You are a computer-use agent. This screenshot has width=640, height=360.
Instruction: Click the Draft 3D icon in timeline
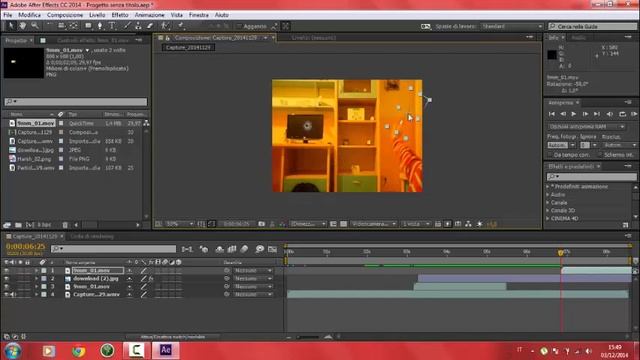(204, 249)
